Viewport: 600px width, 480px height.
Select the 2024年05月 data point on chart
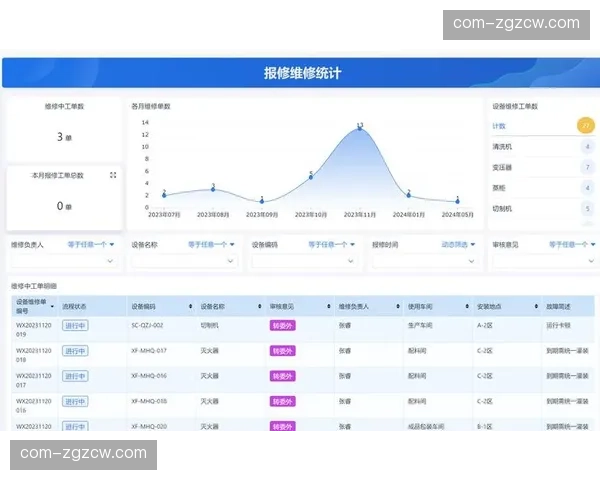pos(458,201)
